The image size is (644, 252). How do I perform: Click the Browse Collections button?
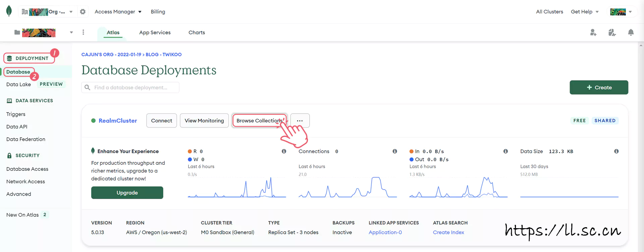coord(259,120)
